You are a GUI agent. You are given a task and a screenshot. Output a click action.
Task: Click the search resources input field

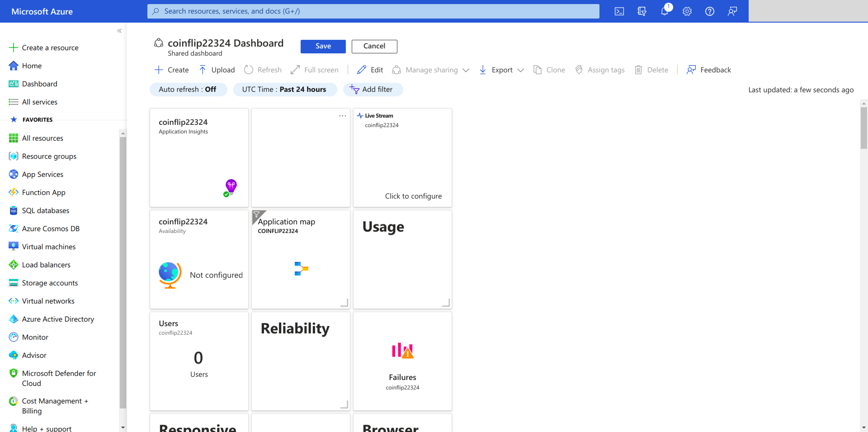pos(373,11)
